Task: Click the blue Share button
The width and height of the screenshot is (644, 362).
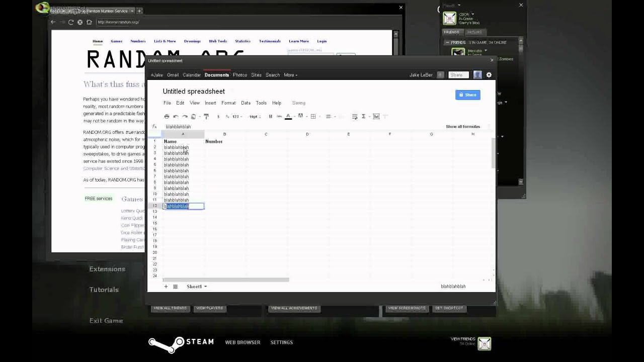Action: [468, 95]
